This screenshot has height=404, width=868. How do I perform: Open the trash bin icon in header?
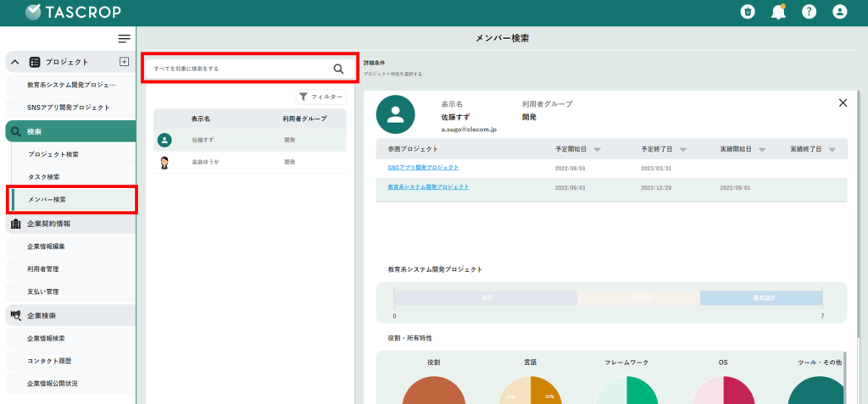748,12
